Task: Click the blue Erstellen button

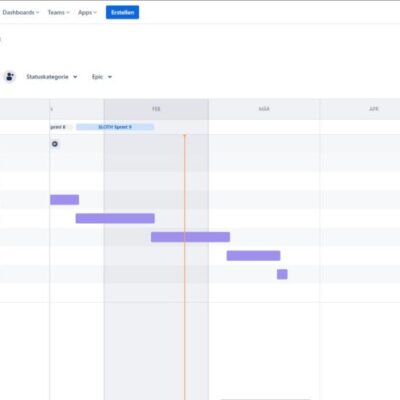Action: click(122, 12)
